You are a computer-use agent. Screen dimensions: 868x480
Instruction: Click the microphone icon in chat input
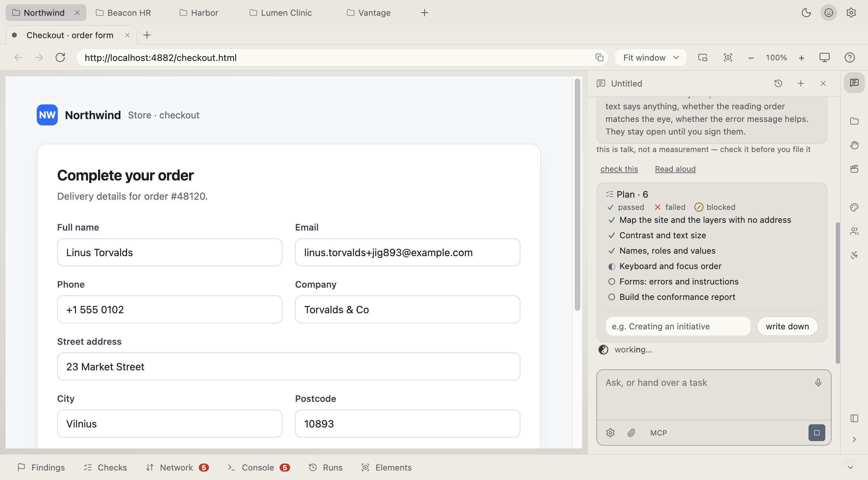(x=818, y=383)
